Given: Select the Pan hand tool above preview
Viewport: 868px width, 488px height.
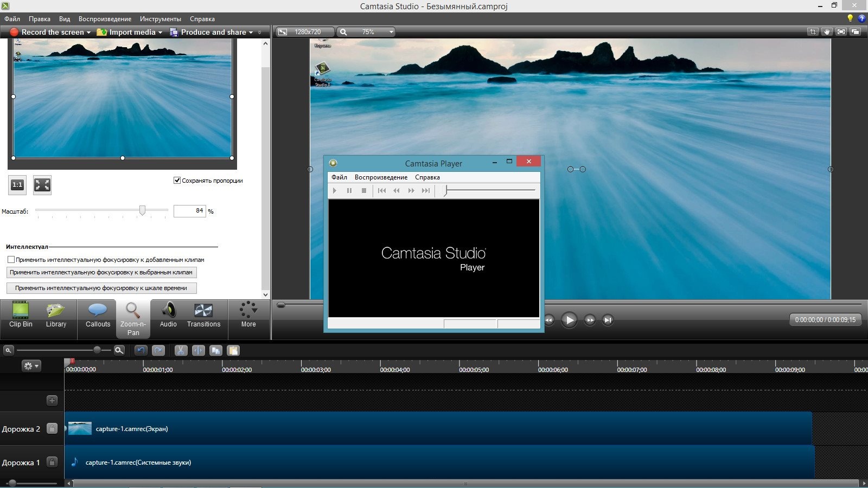Looking at the screenshot, I should pyautogui.click(x=827, y=31).
